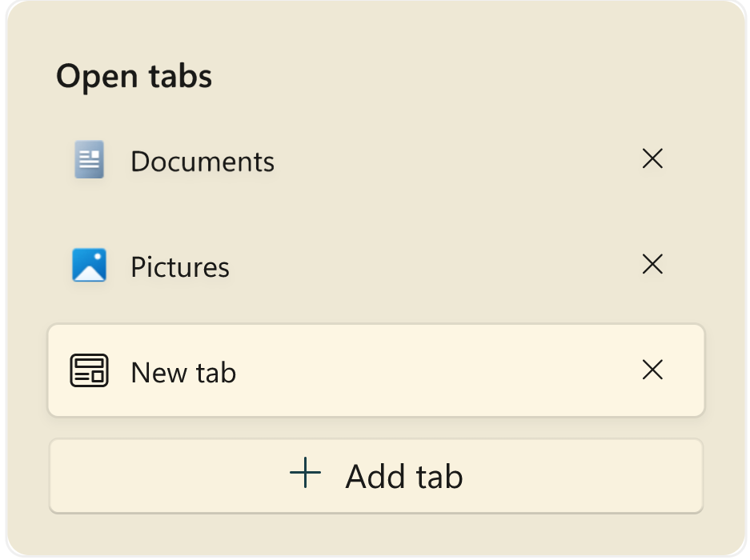The image size is (750, 560).
Task: Click the empty middle of New tab row
Action: click(x=432, y=371)
